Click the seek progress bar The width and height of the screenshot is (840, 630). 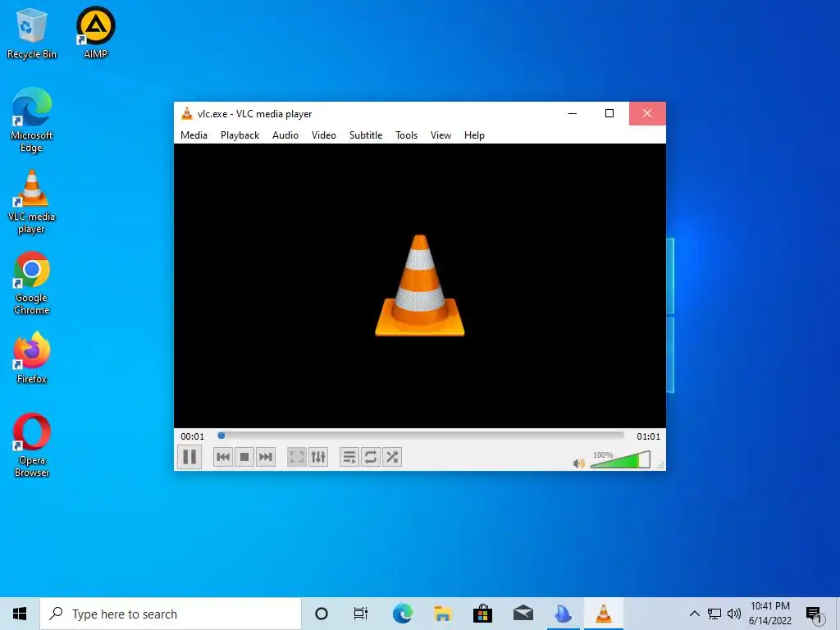421,436
